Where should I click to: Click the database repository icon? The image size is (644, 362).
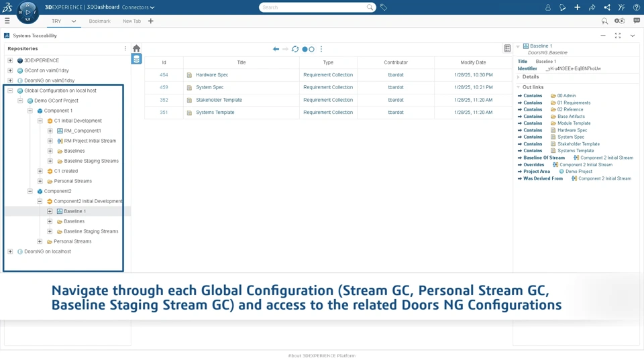[x=136, y=59]
